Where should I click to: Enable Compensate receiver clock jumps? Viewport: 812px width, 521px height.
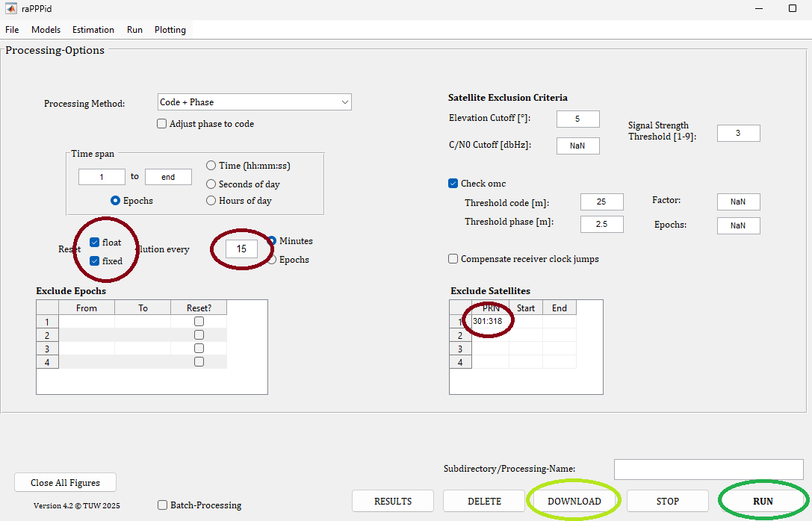(453, 259)
